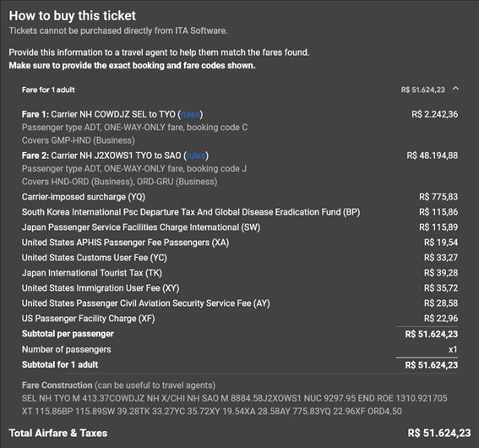Click the Fare Construction heading text
Screen dimensions: 479x448
coord(57,385)
